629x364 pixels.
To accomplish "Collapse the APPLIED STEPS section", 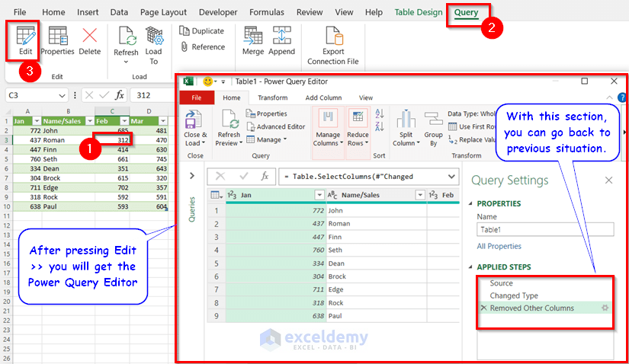I will [x=471, y=267].
